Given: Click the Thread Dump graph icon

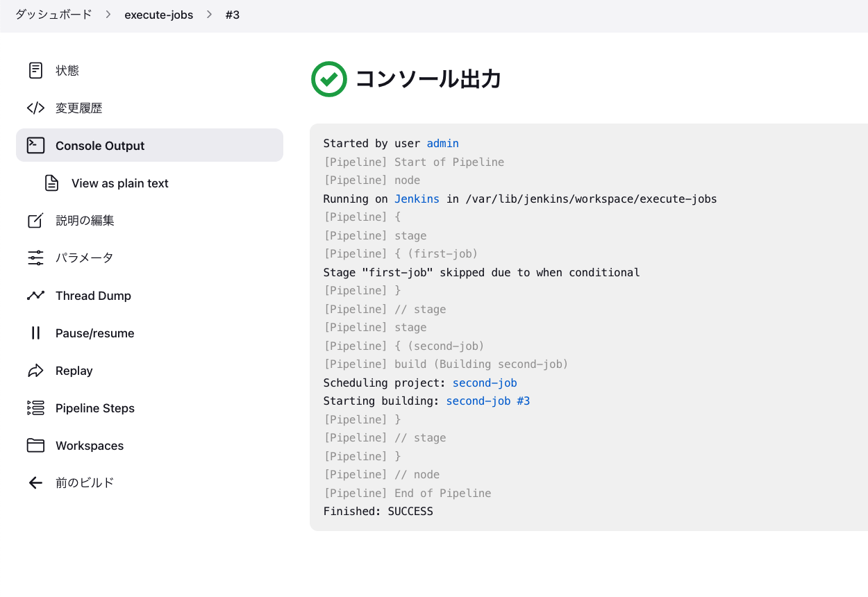Looking at the screenshot, I should pos(35,295).
